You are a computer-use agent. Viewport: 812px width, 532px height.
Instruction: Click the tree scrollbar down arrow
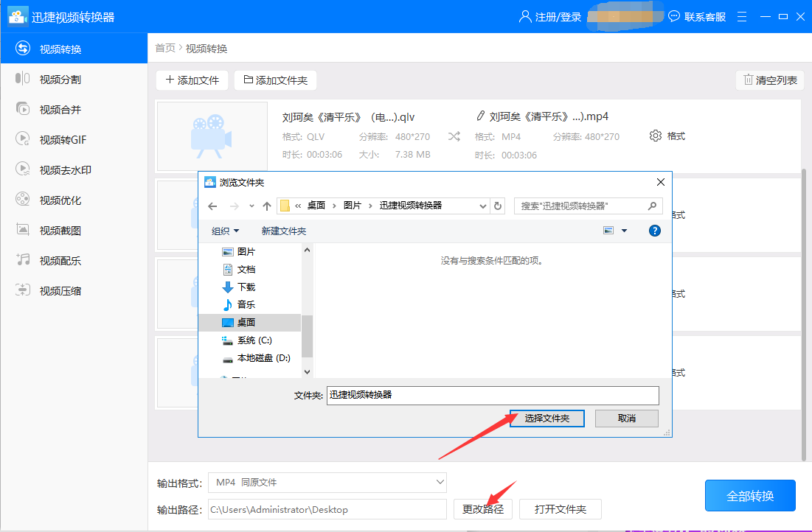(307, 371)
